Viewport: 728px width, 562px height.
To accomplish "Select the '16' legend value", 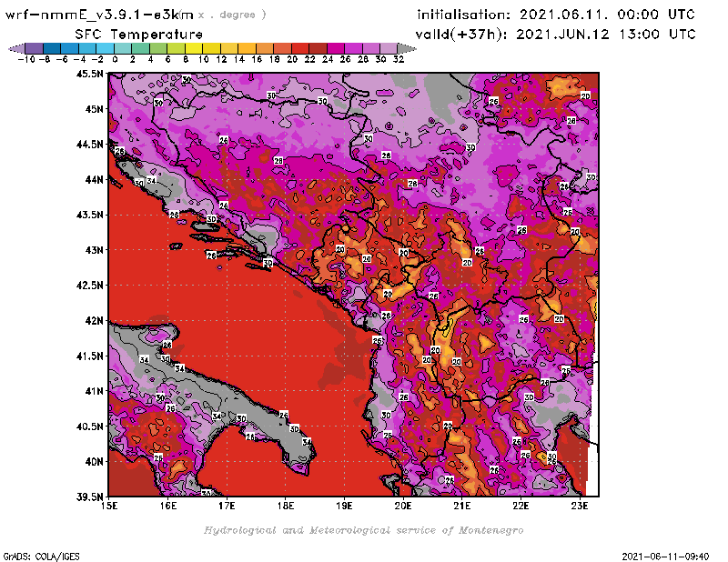I will [257, 59].
